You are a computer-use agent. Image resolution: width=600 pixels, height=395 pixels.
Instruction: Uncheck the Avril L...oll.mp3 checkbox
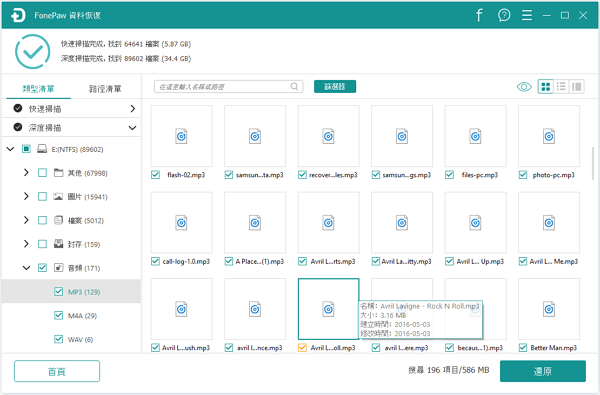tap(302, 348)
